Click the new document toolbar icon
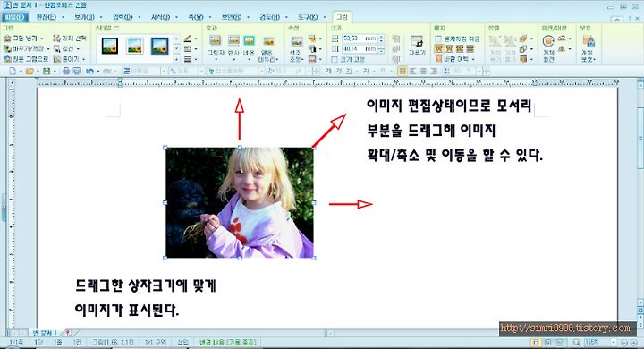Viewport: 644px width, 349px height. (13, 71)
